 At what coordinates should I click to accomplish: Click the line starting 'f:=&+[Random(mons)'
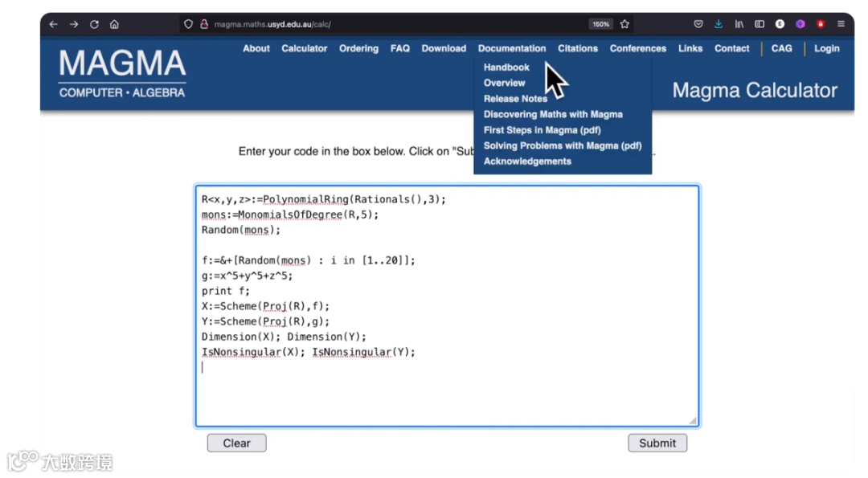309,260
